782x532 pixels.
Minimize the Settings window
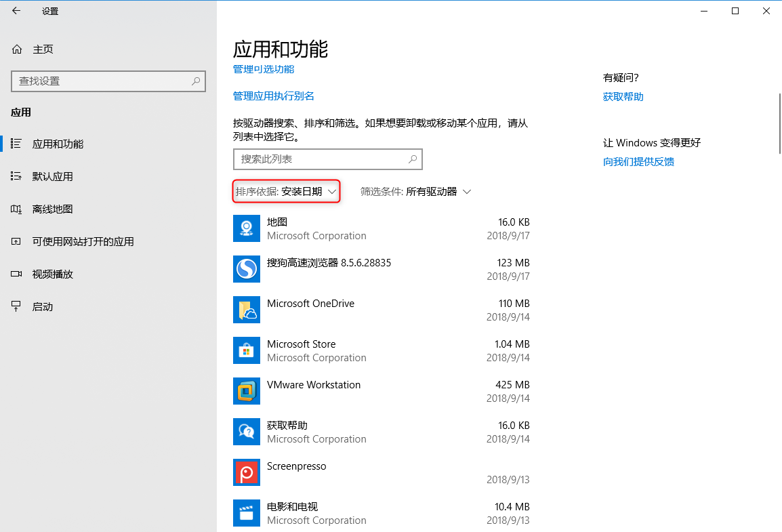[x=703, y=11]
